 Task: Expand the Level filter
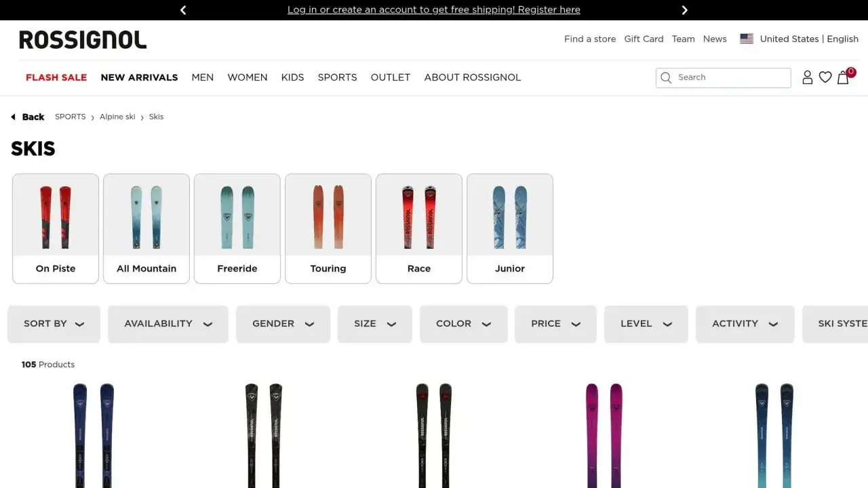click(646, 324)
